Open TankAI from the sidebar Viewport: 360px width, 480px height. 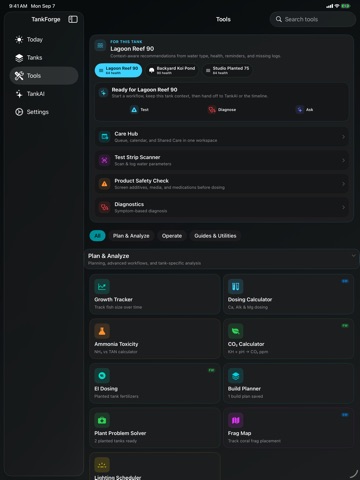tap(44, 94)
